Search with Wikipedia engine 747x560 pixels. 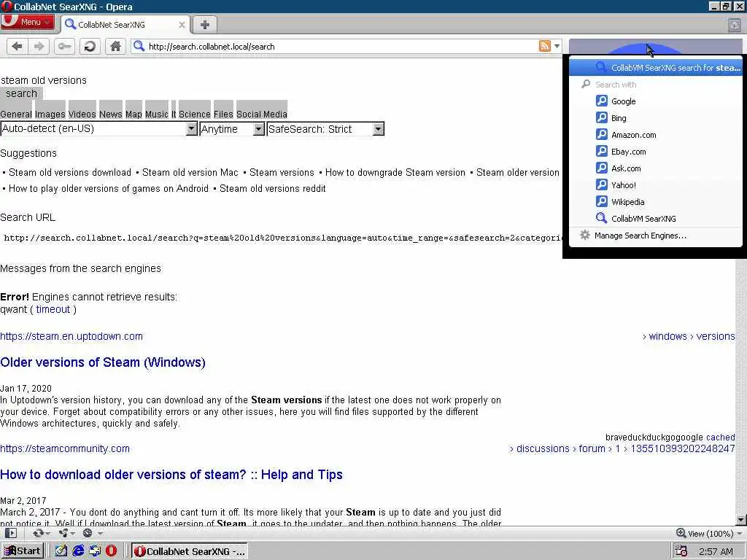tap(656, 201)
